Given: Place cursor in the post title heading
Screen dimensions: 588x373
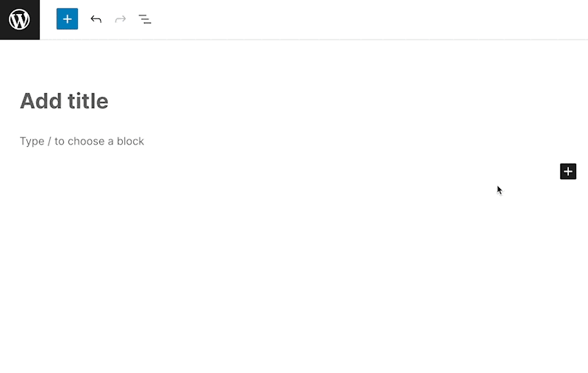Looking at the screenshot, I should point(64,101).
